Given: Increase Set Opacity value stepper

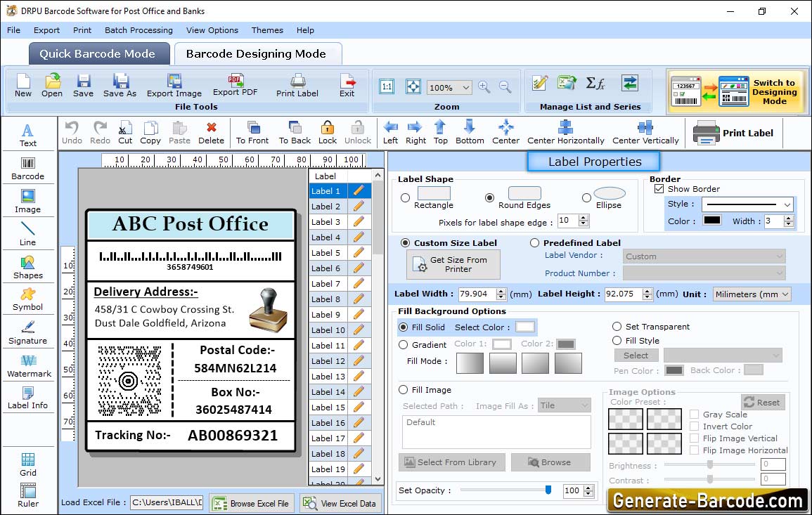Looking at the screenshot, I should 588,488.
